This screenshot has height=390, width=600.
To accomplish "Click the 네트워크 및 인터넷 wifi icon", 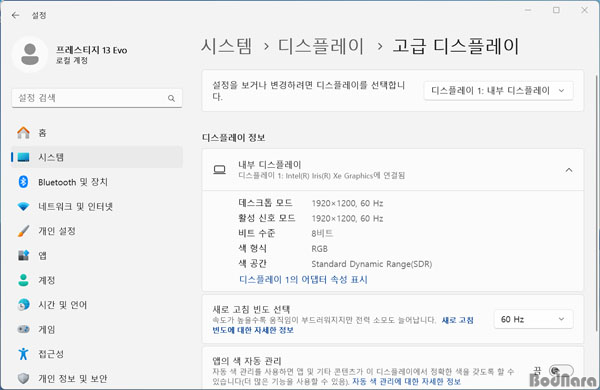I will pos(23,207).
